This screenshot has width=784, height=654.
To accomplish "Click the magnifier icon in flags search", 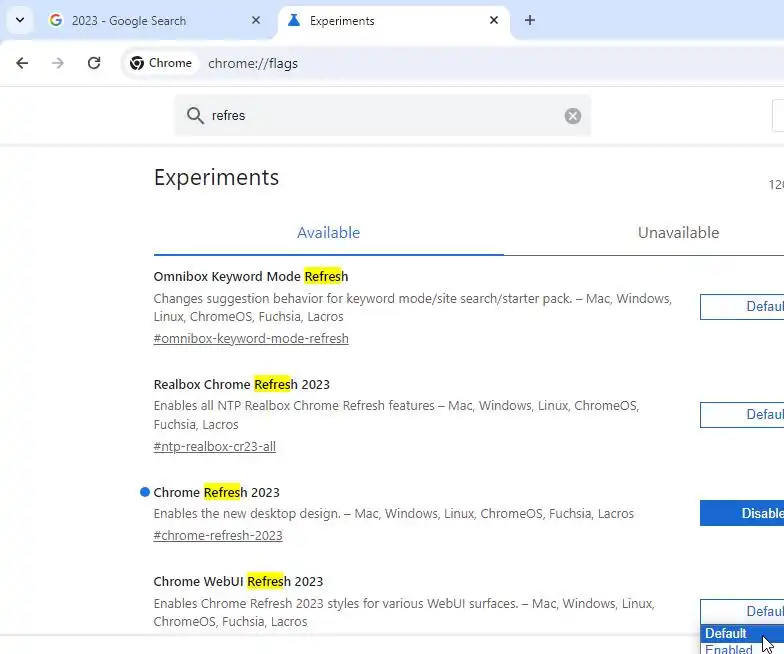I will 195,116.
